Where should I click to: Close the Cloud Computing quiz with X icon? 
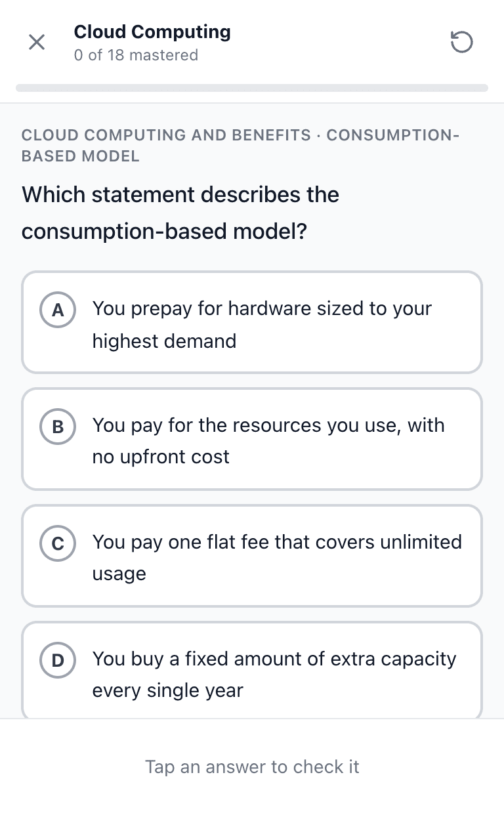(37, 43)
